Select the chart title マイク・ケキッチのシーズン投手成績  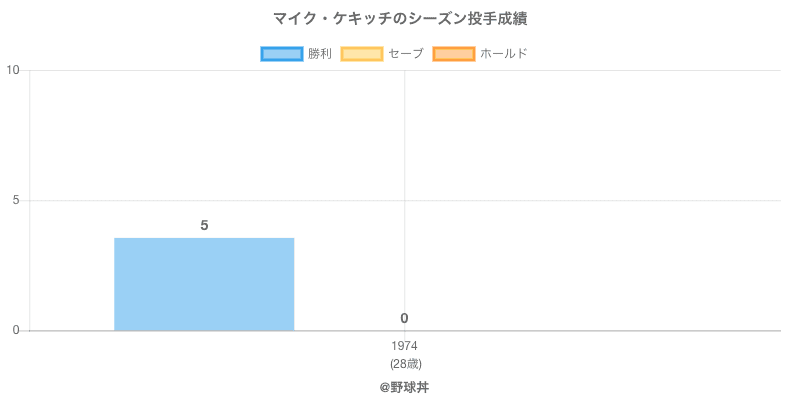[400, 19]
